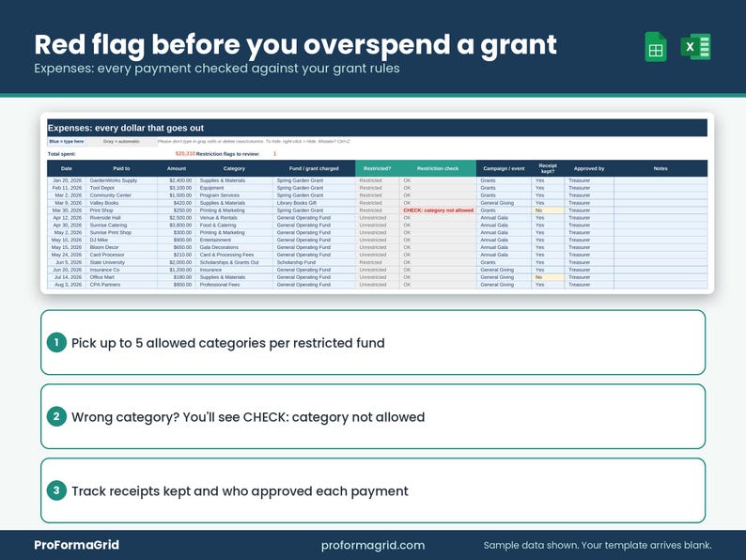Click the Restriction check column header
The image size is (746, 560).
pyautogui.click(x=438, y=168)
